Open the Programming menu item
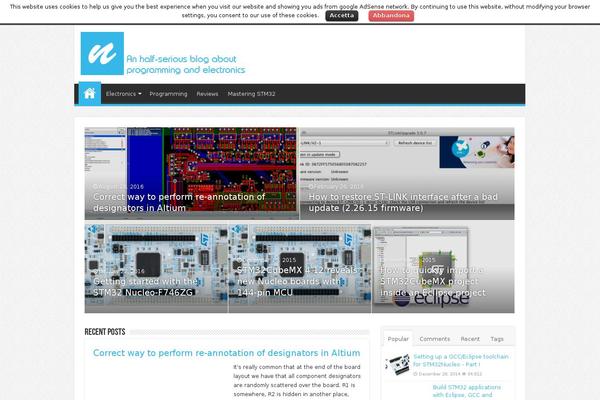600x400 pixels. coord(168,94)
